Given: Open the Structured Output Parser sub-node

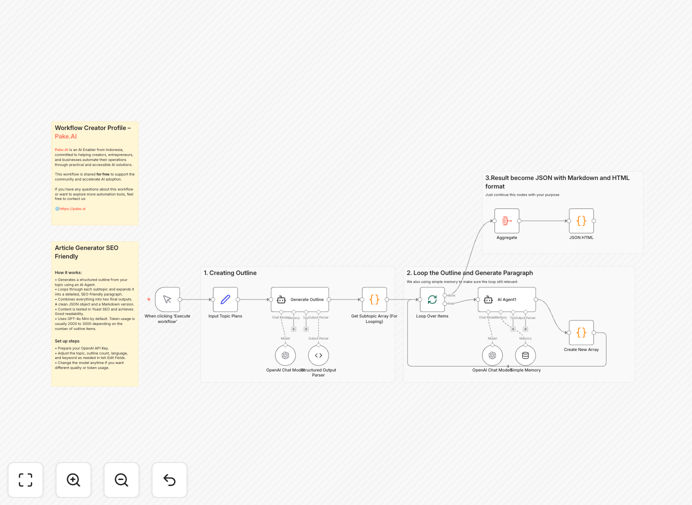Looking at the screenshot, I should (318, 355).
